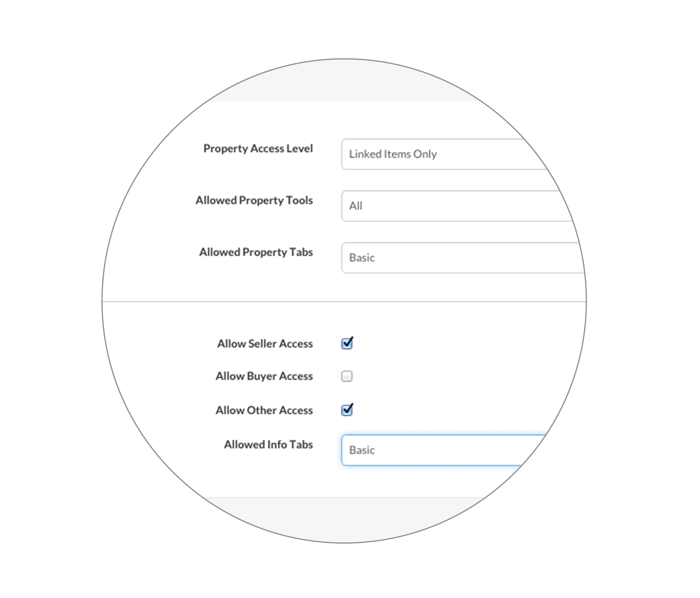
Task: Click the Allow Buyer Access label text
Action: [265, 376]
